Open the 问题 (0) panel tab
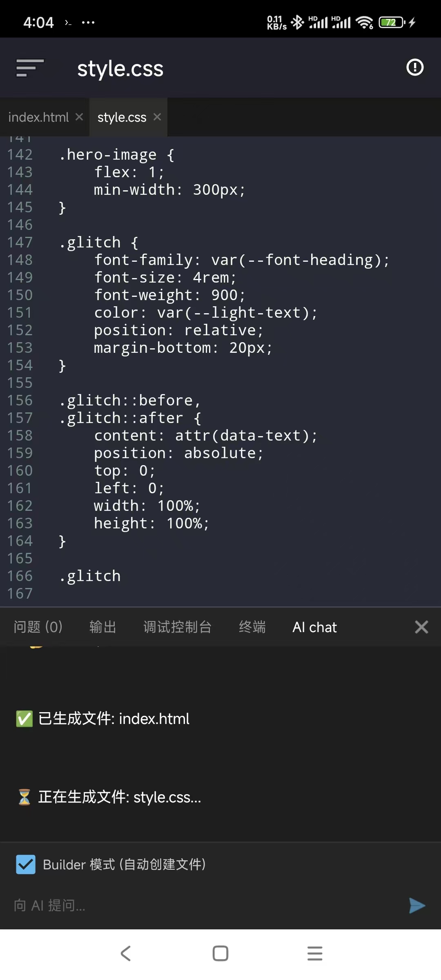Image resolution: width=441 pixels, height=980 pixels. click(38, 627)
